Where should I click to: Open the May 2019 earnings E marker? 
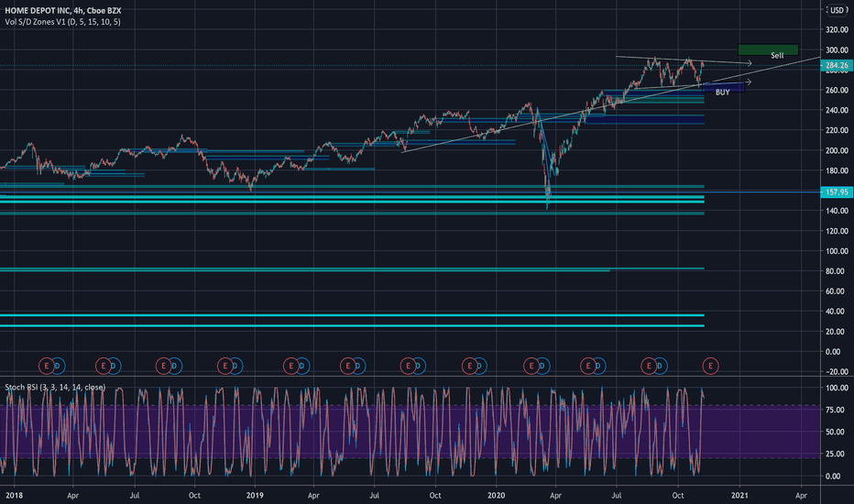click(x=348, y=366)
